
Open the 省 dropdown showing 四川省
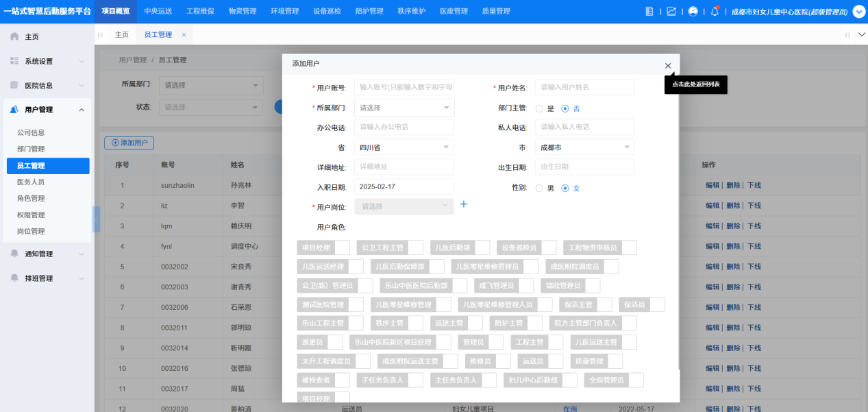tap(404, 147)
